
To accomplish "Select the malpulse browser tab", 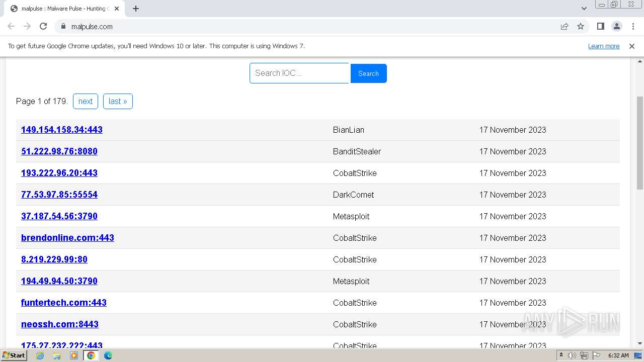I will [64, 9].
